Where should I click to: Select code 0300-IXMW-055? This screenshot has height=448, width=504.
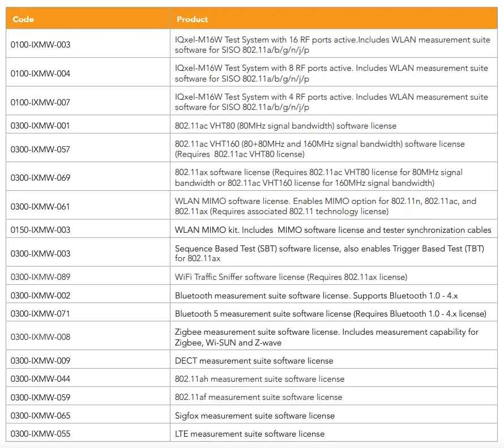click(41, 433)
